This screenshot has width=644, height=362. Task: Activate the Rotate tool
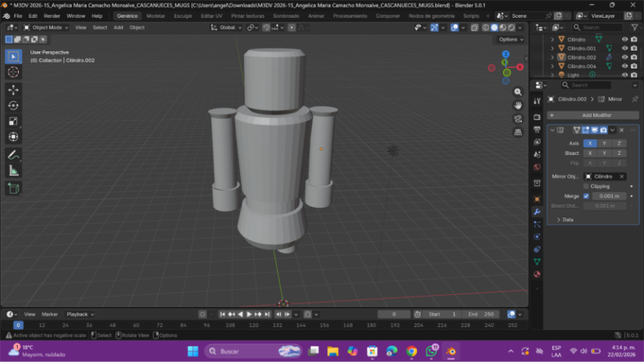(x=13, y=105)
